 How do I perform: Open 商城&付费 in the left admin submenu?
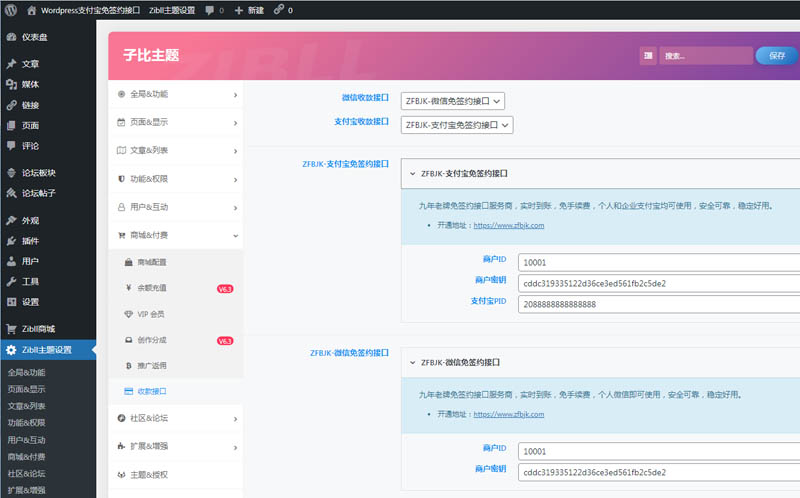27,457
